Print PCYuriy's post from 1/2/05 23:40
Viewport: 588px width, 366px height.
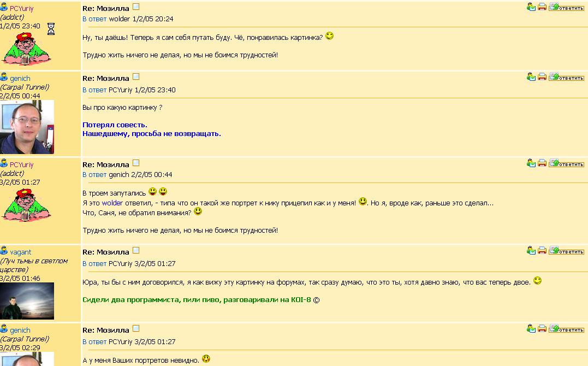[542, 7]
